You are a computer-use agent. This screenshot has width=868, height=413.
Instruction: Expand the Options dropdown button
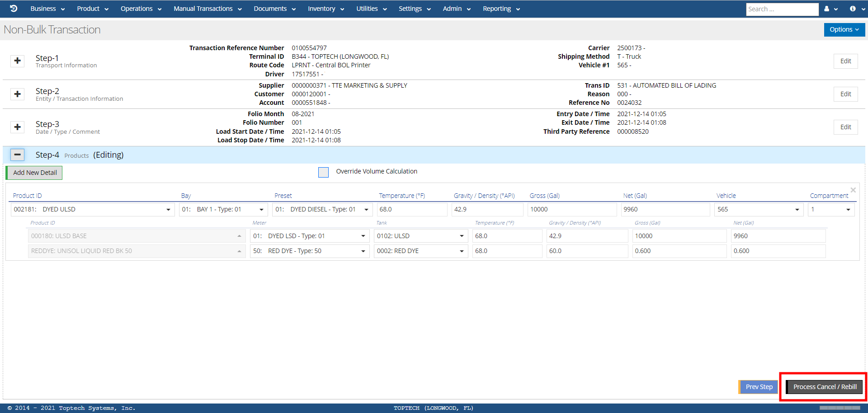[x=844, y=29]
